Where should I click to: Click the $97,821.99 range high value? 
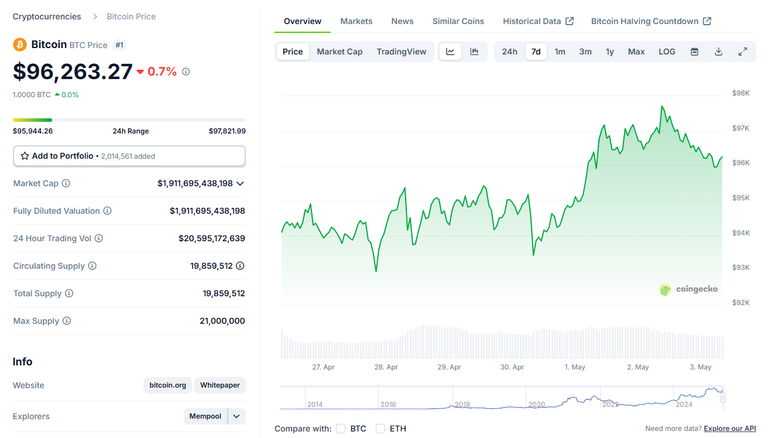pyautogui.click(x=227, y=131)
